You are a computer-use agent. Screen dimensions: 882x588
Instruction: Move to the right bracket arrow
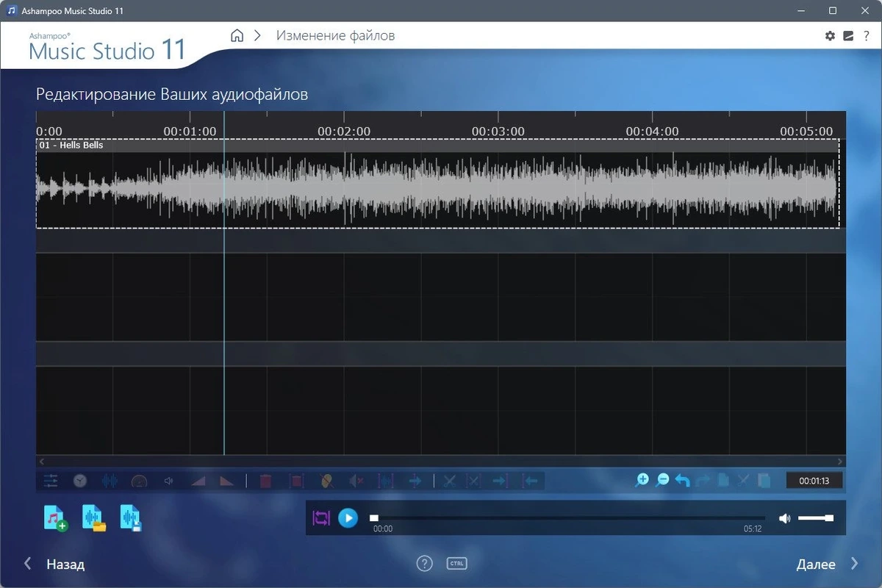[x=500, y=481]
